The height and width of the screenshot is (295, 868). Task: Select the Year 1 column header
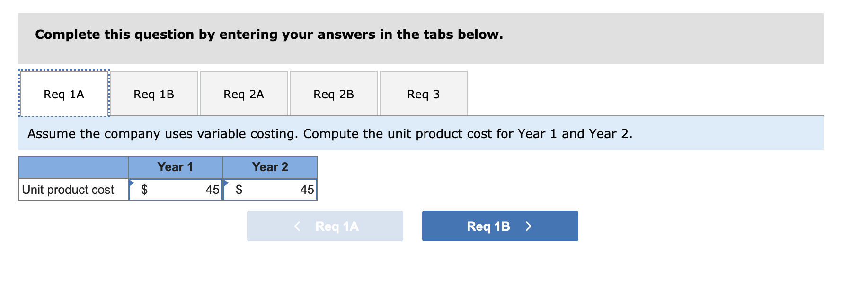tap(175, 167)
